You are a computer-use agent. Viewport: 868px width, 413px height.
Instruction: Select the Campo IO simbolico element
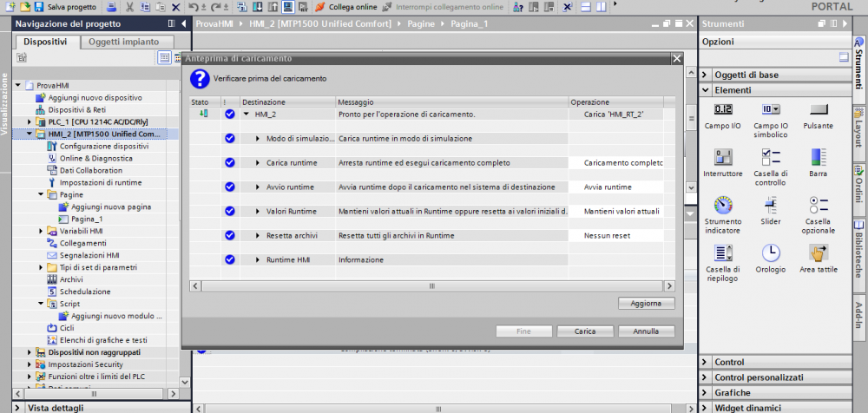click(x=771, y=120)
